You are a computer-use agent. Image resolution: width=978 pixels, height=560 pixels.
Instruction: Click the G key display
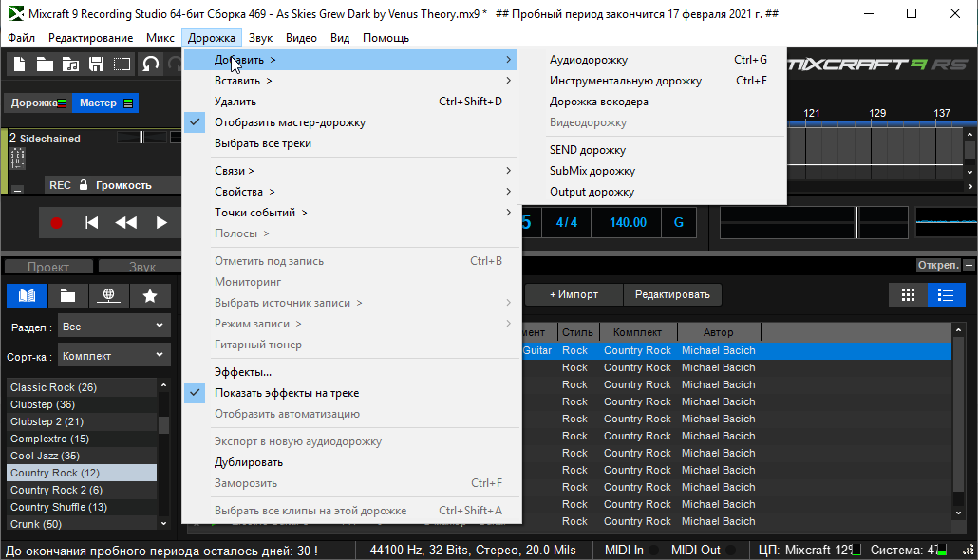tap(679, 223)
